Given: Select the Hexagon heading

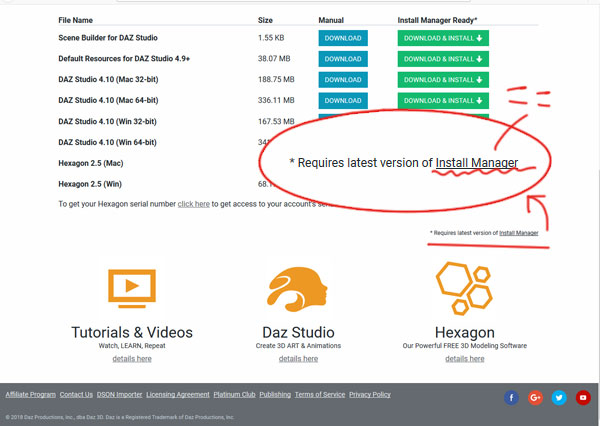Looking at the screenshot, I should click(x=465, y=333).
